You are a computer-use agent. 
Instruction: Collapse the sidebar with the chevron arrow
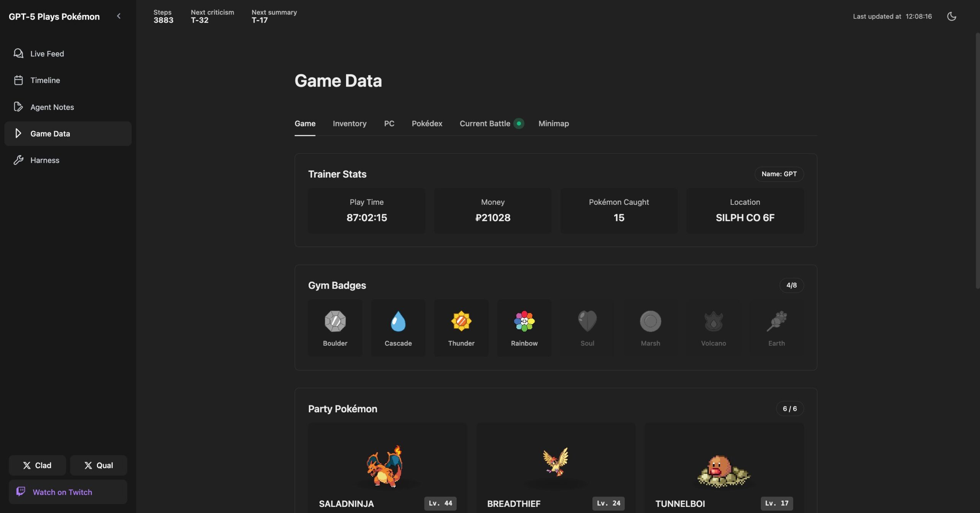click(119, 16)
